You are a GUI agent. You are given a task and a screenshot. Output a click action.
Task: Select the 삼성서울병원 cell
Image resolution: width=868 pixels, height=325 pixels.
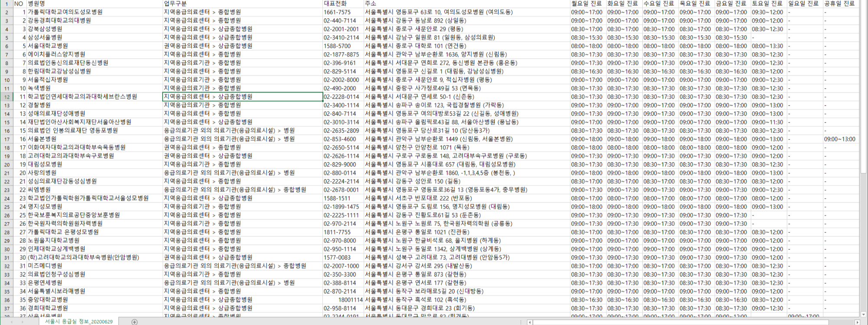point(95,37)
